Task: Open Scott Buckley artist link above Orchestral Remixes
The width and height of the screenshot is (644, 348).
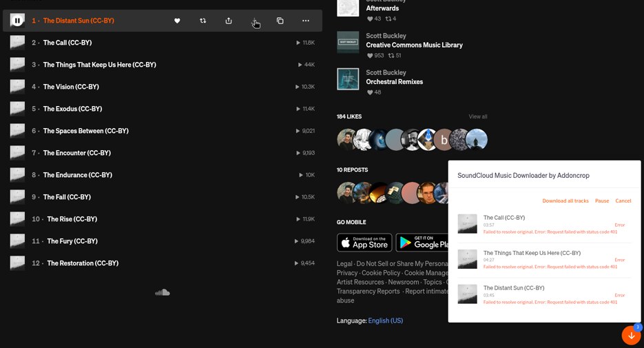Action: click(x=386, y=72)
